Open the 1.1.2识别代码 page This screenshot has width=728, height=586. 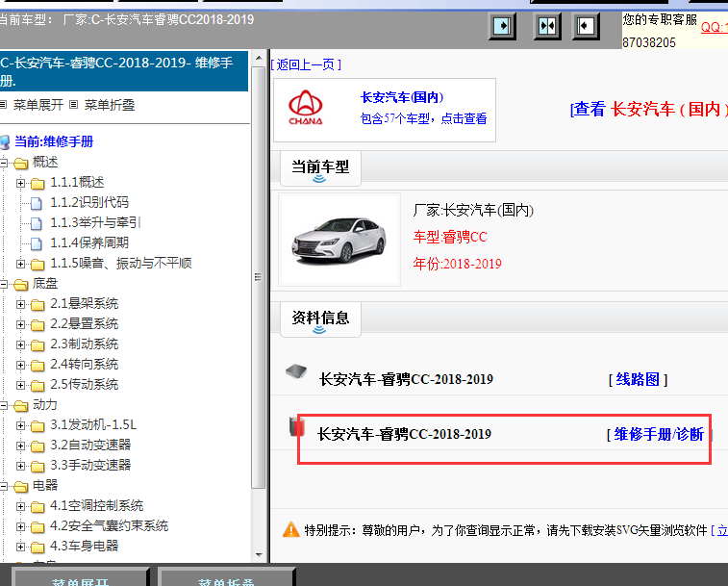[89, 202]
